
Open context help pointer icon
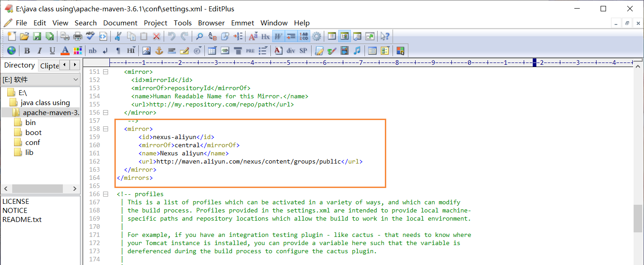point(385,36)
